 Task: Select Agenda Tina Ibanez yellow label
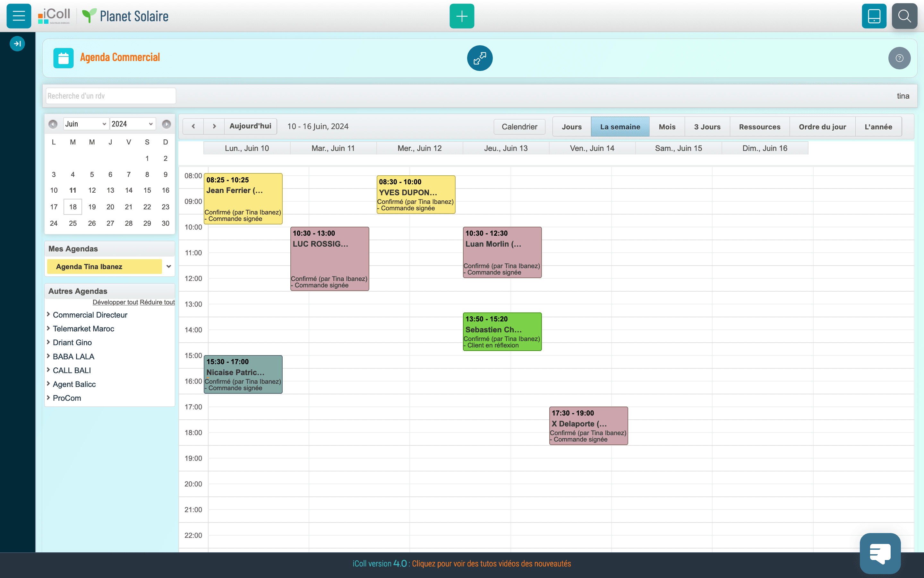tap(104, 267)
